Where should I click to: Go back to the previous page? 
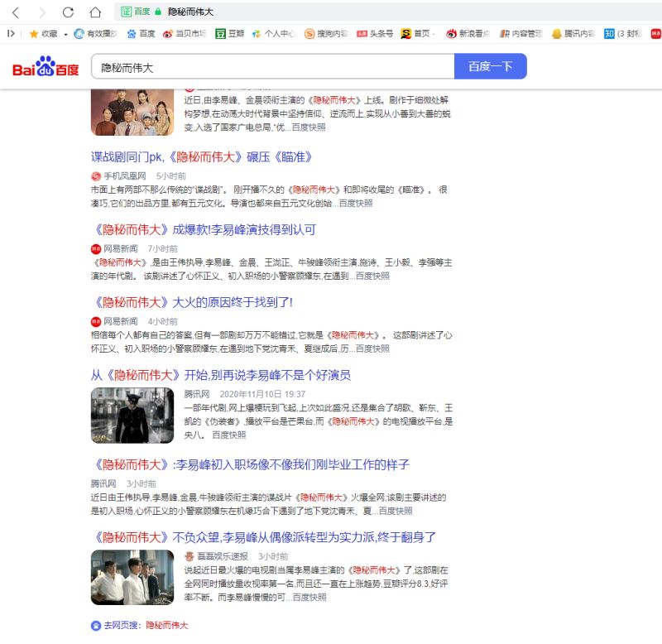click(16, 12)
